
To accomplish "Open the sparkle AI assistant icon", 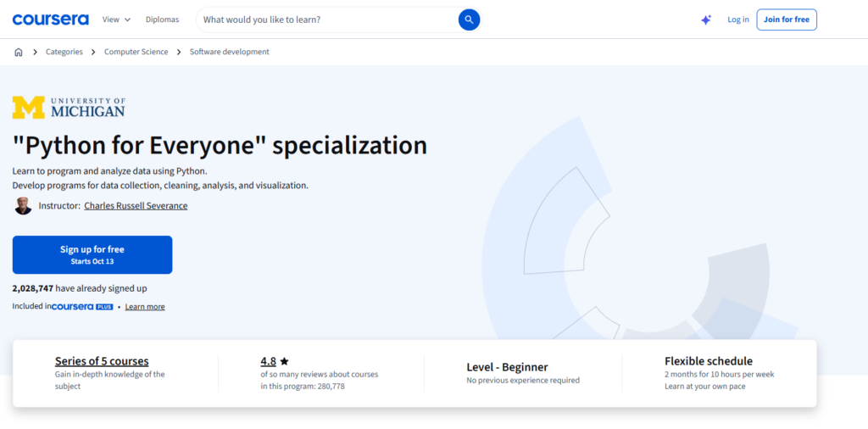I will point(706,20).
